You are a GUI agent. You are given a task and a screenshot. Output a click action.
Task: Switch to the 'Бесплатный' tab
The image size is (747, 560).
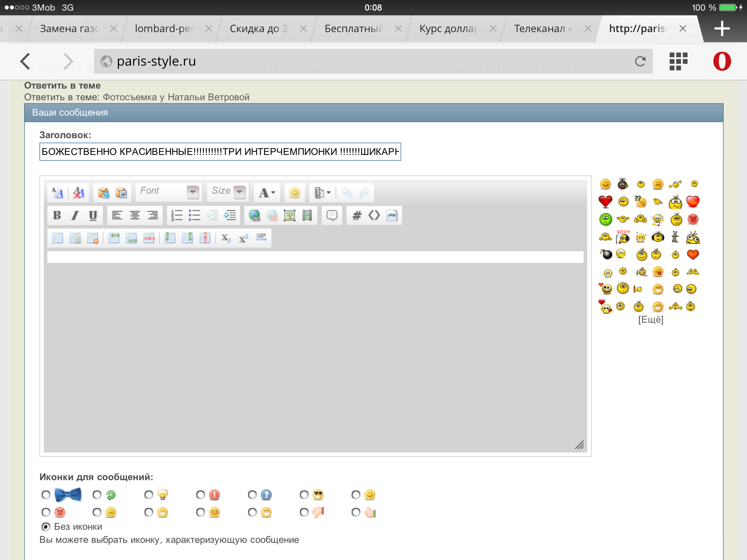tap(354, 28)
